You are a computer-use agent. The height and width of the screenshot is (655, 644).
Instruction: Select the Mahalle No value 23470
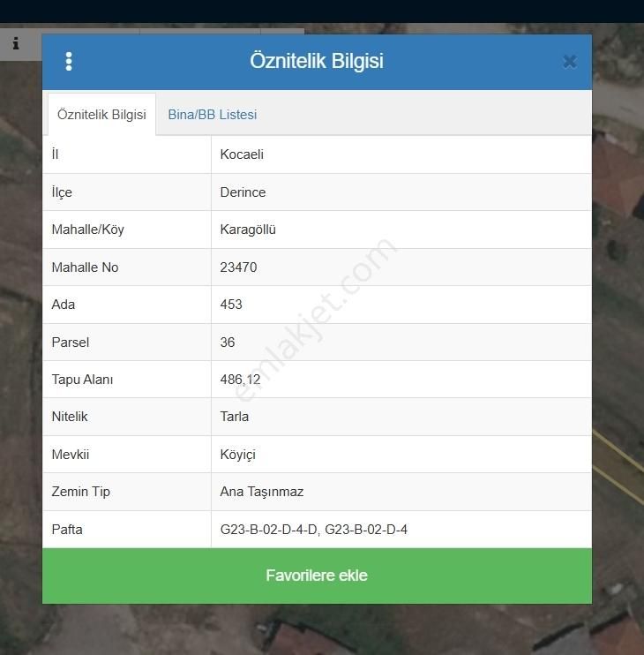pos(238,267)
